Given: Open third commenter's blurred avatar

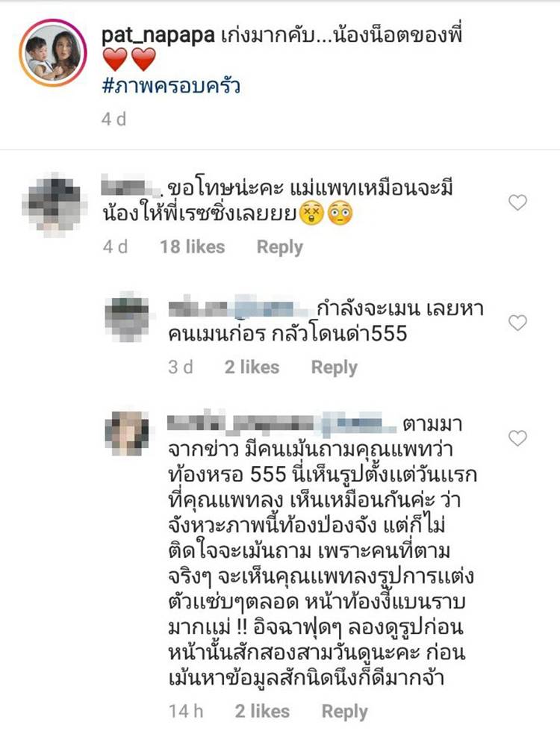Looking at the screenshot, I should coord(126,433).
